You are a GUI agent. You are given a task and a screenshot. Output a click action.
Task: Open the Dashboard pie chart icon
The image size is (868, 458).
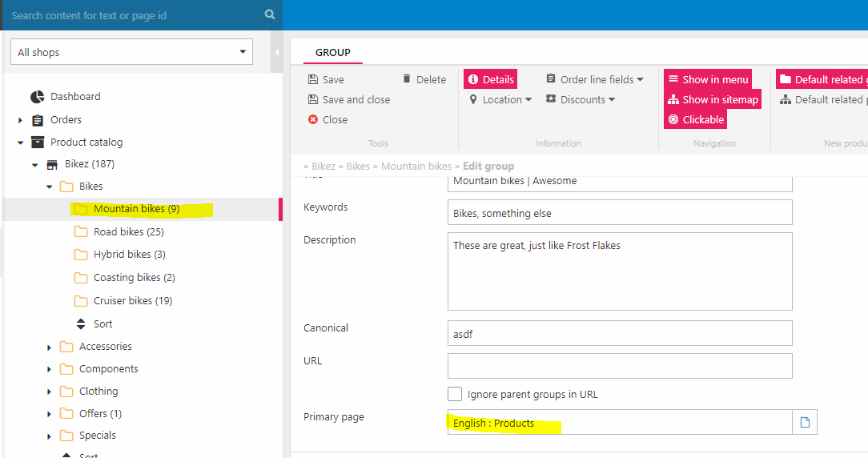[37, 97]
